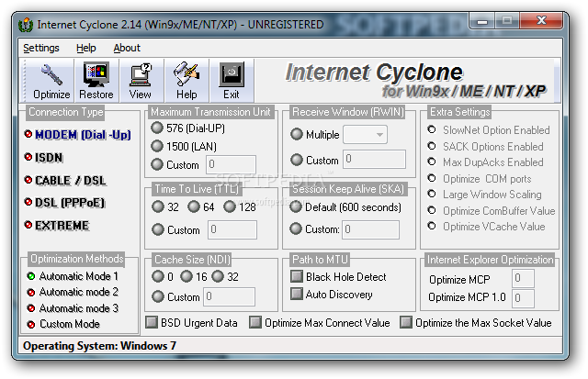This screenshot has height=379, width=588.
Task: Enable Optimize VCache Value setting
Action: click(486, 227)
